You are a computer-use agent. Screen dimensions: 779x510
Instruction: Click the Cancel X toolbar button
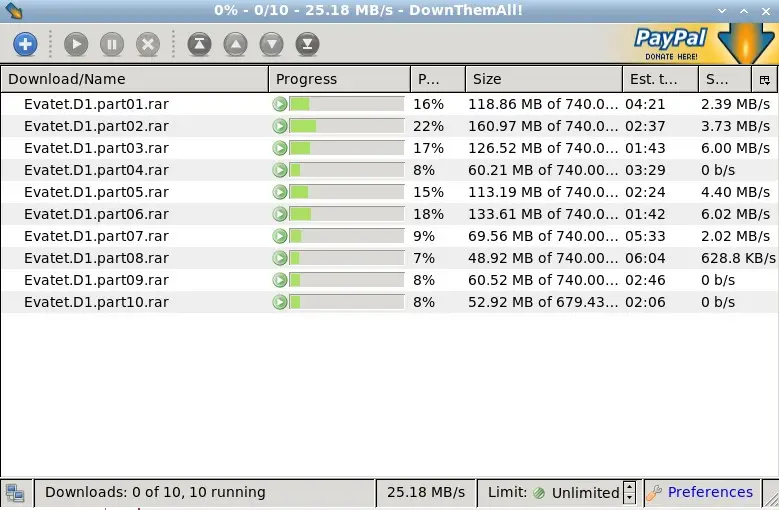coord(148,44)
